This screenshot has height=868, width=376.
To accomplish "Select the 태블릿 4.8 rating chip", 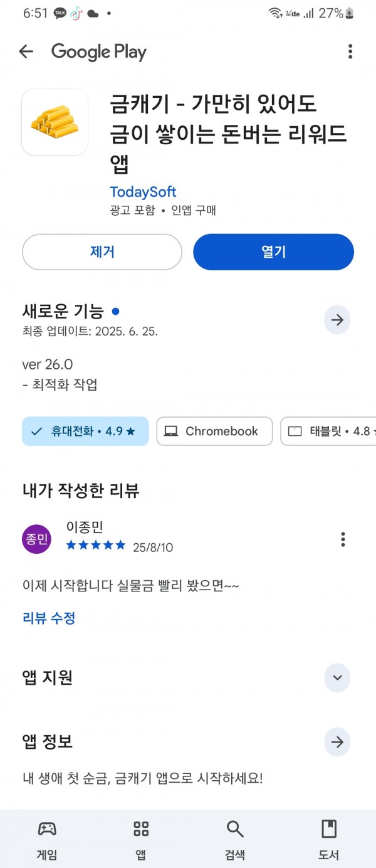I will tap(328, 431).
